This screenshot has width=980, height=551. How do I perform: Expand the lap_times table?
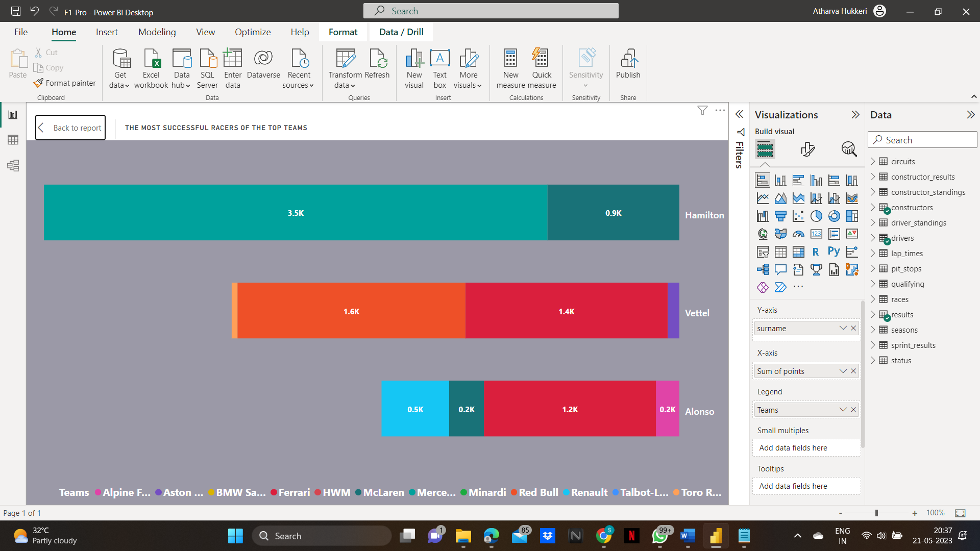tap(873, 253)
